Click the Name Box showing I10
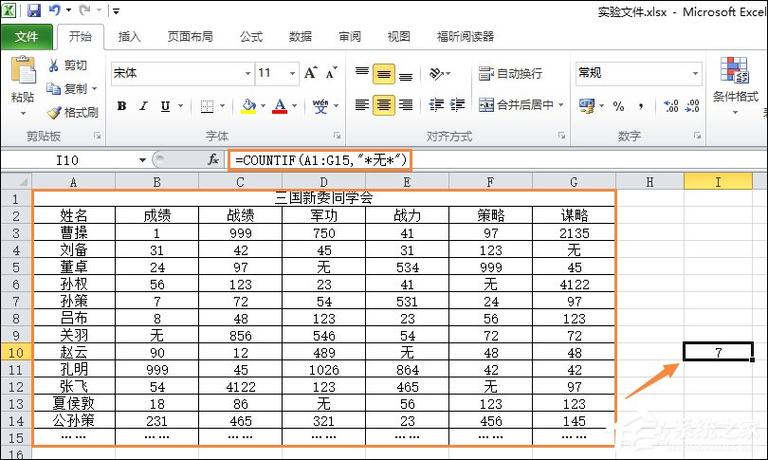The height and width of the screenshot is (460, 768). [x=69, y=160]
